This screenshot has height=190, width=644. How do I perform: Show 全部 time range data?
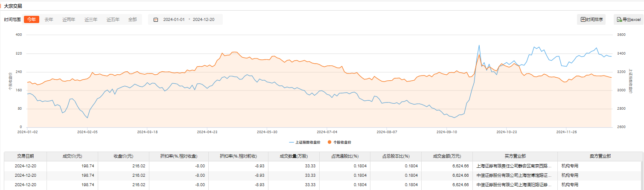pyautogui.click(x=132, y=20)
